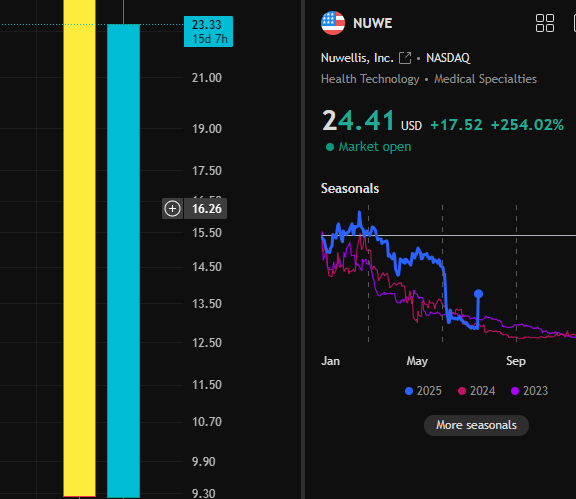This screenshot has width=576, height=499.
Task: Click the Jan label on seasonals chart
Action: (330, 361)
